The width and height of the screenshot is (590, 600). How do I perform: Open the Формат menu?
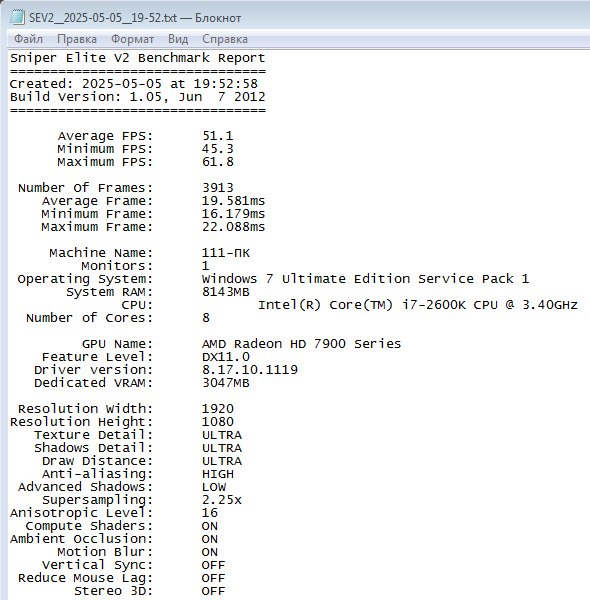[132, 39]
